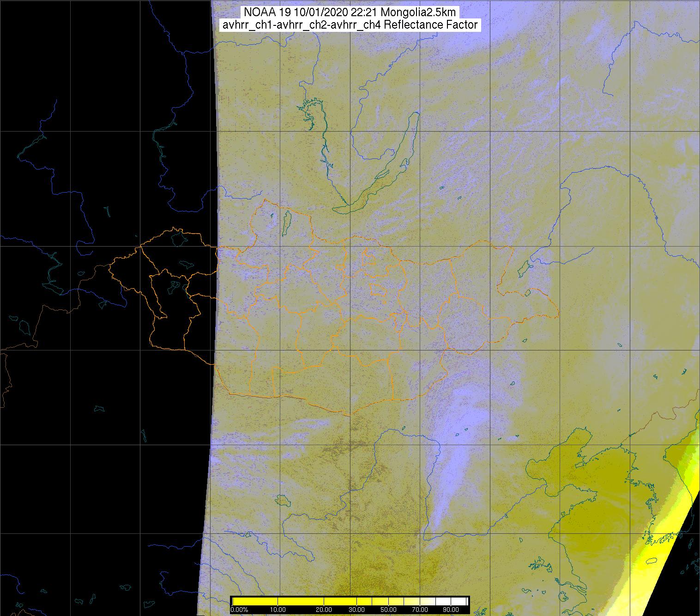Click the '70.00' color bar label
This screenshot has height=616, width=700.
[x=420, y=610]
